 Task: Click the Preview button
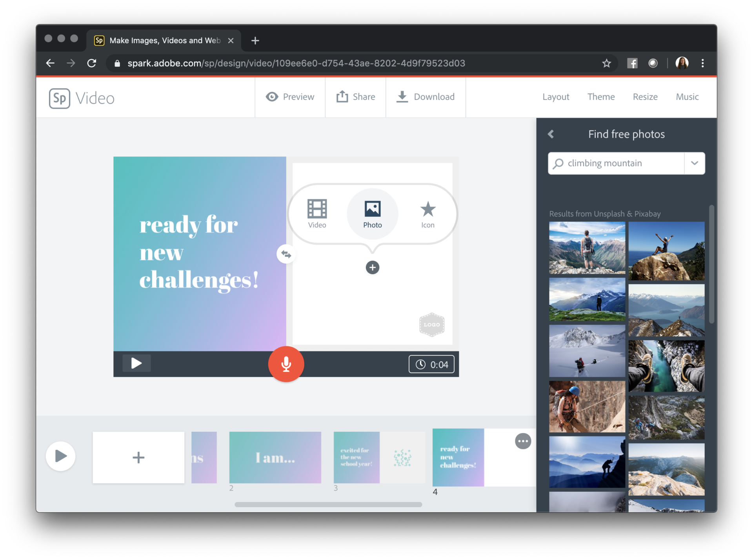point(290,97)
